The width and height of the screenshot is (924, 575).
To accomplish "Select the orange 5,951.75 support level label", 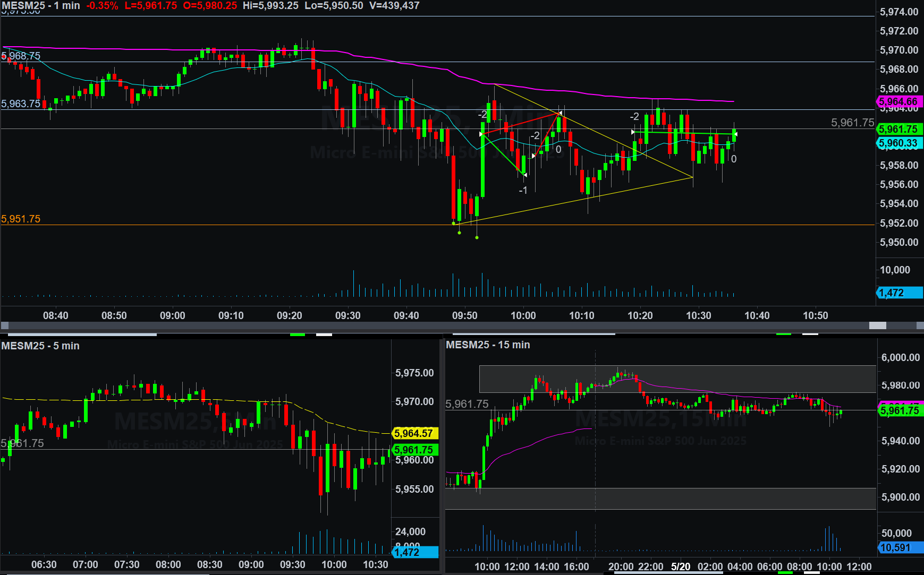I will point(21,219).
